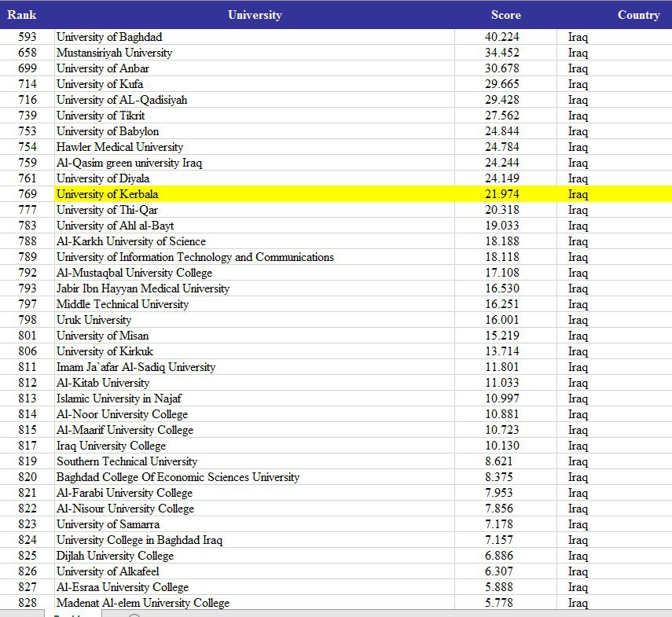Select the rank cell 593

pyautogui.click(x=28, y=37)
